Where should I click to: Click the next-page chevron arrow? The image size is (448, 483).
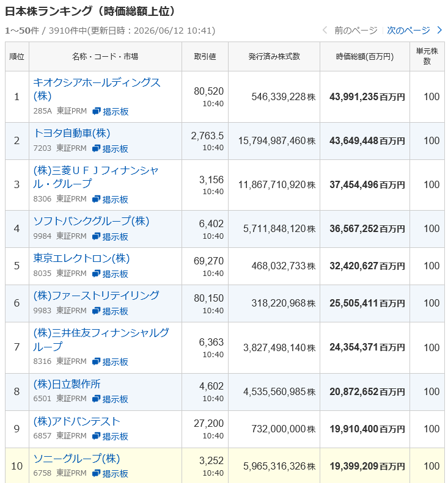pos(439,30)
